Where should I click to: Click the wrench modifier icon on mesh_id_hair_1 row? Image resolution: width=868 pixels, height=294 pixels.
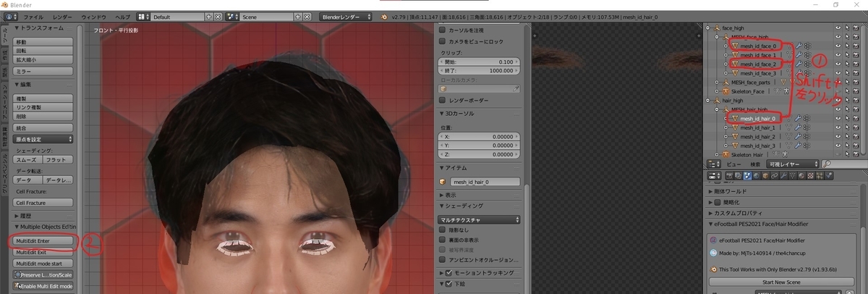[798, 127]
